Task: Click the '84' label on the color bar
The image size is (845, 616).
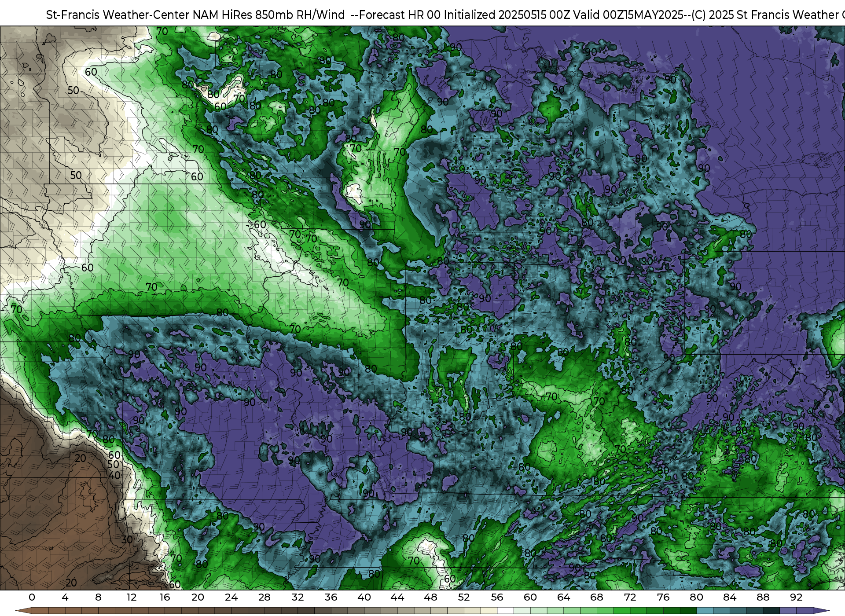Action: click(x=730, y=597)
